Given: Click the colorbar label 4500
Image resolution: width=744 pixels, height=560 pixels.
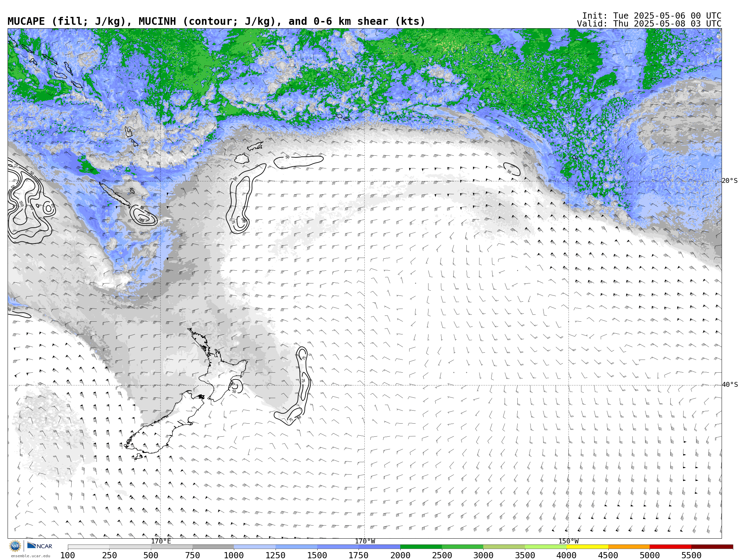Looking at the screenshot, I should (608, 556).
